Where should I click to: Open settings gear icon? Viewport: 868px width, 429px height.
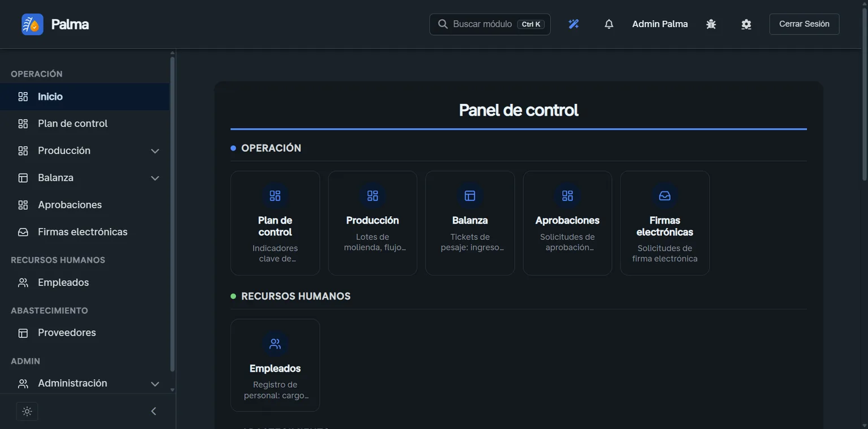point(746,24)
